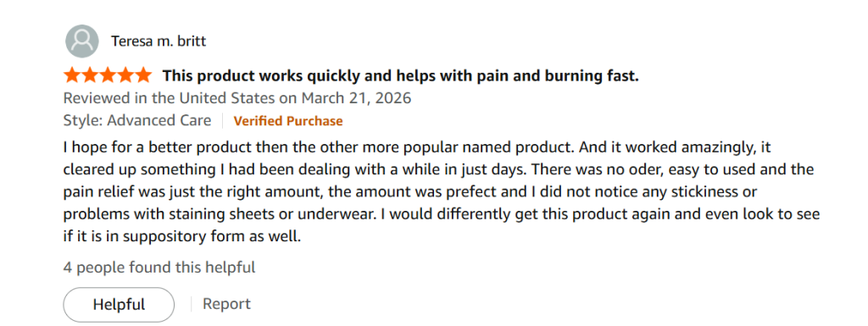
Task: Click the "Reviewed in the United States" date line
Action: click(x=237, y=98)
